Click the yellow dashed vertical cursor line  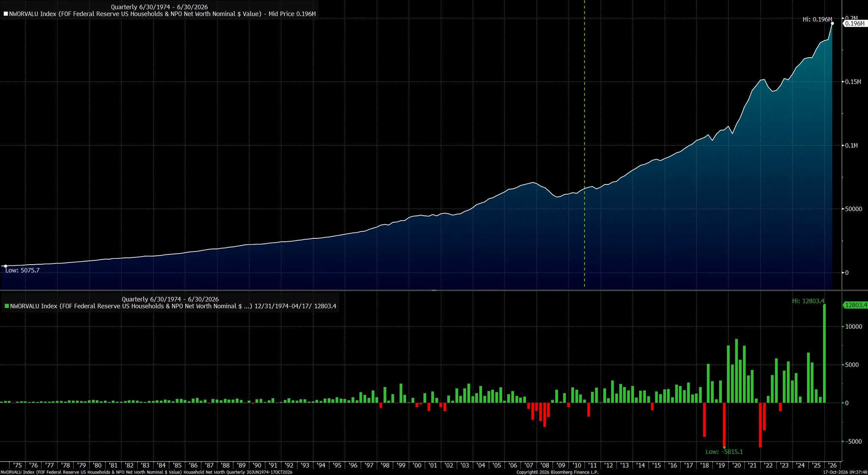[584, 144]
